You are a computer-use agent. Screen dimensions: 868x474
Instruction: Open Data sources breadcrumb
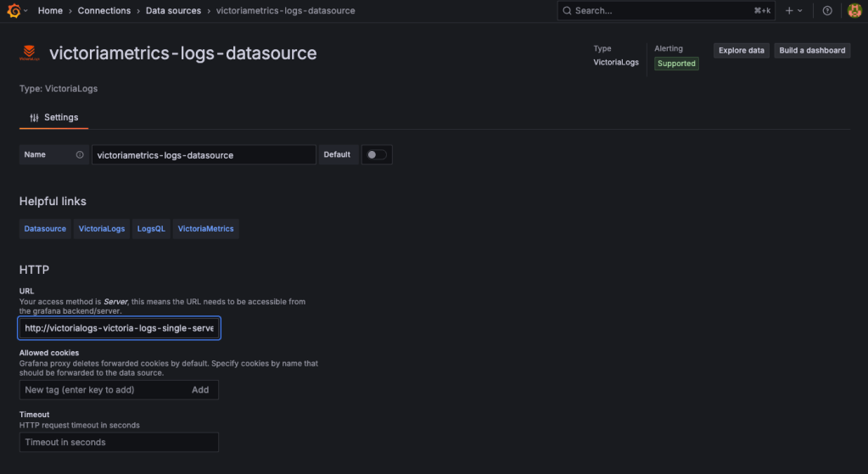tap(173, 10)
